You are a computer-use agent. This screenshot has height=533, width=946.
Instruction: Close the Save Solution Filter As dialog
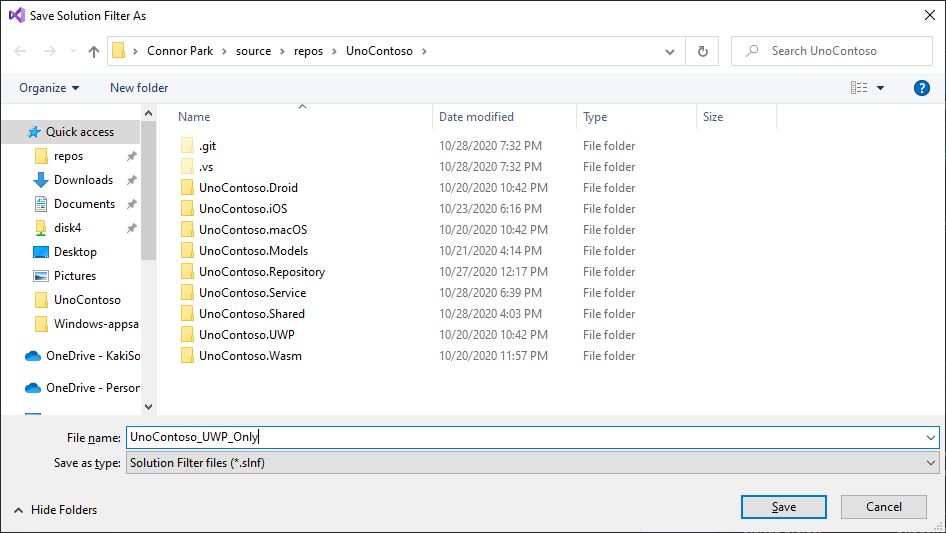coord(930,15)
